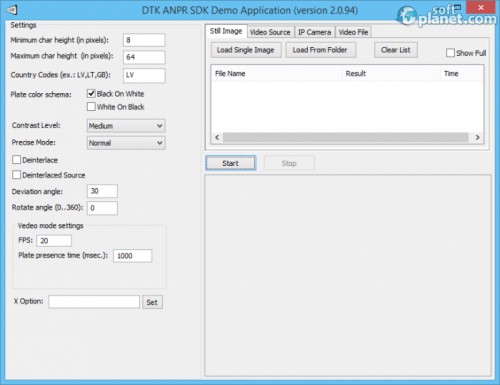Image resolution: width=500 pixels, height=385 pixels.
Task: Open the Contrast Level dropdown
Action: point(126,126)
